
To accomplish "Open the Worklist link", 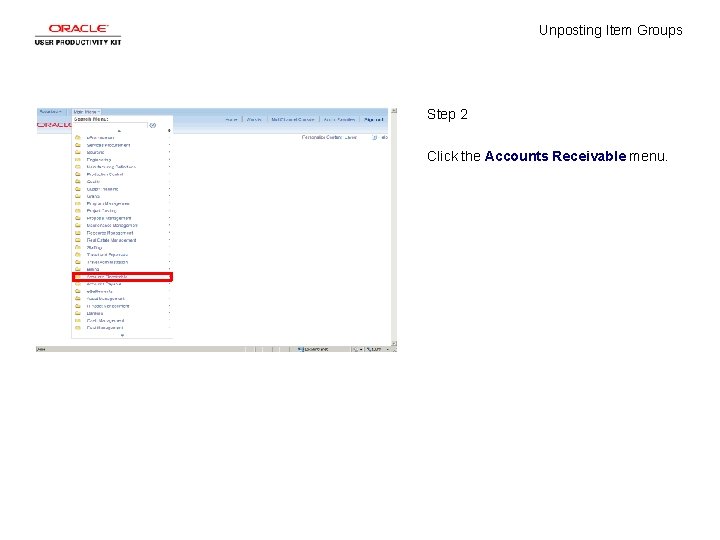I will pos(254,120).
